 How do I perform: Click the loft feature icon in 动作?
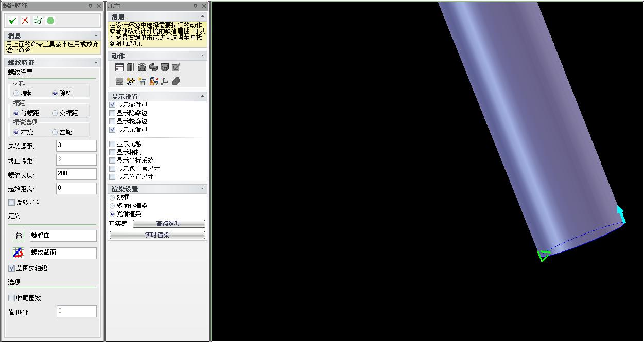pyautogui.click(x=164, y=67)
